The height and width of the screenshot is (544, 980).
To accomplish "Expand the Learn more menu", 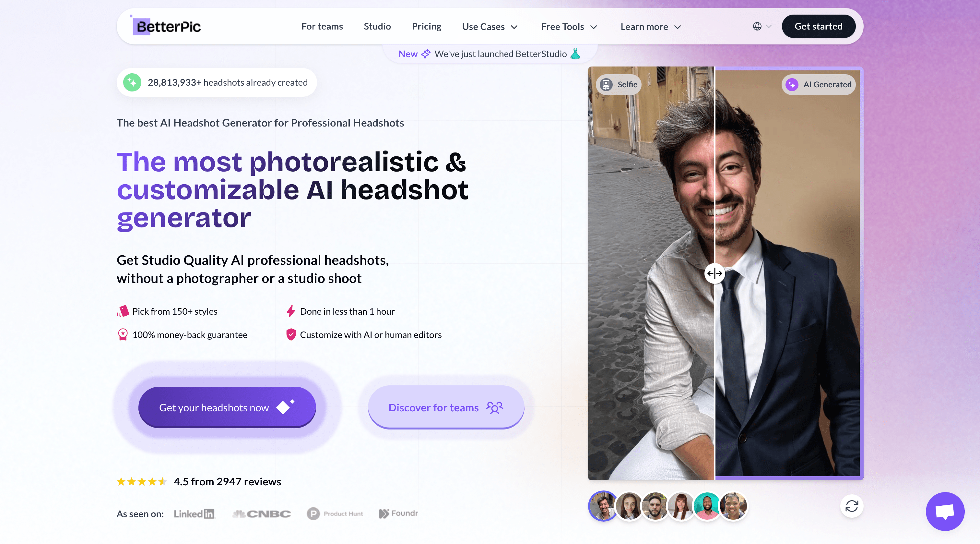I will tap(650, 27).
